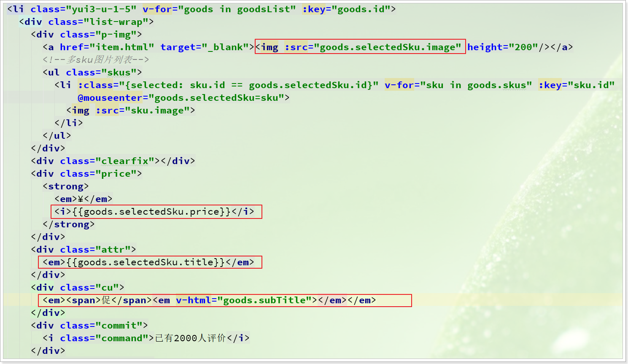Click the height="200" attribute
This screenshot has height=364, width=628.
tap(503, 47)
